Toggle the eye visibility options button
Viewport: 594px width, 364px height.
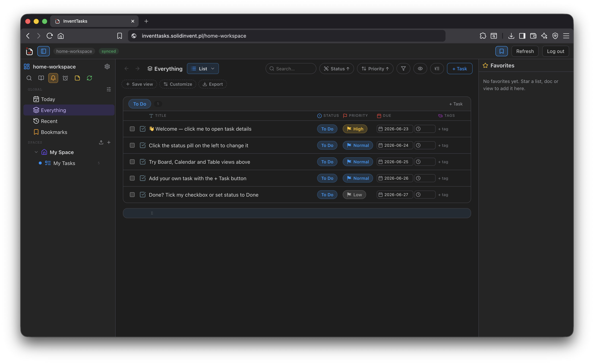420,69
